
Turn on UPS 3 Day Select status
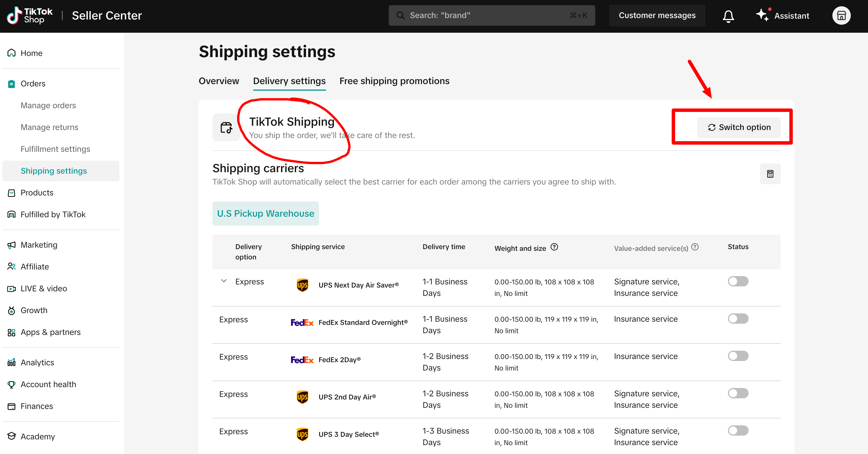point(738,430)
